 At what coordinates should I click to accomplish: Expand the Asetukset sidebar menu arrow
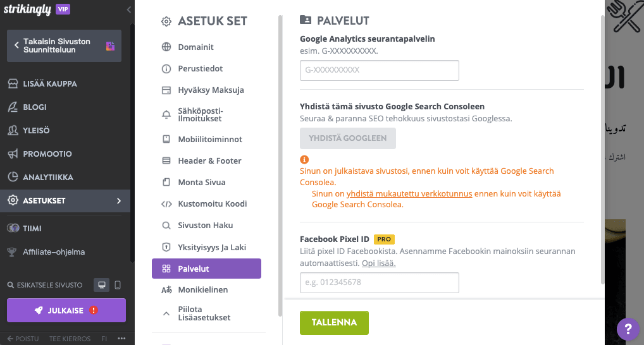pyautogui.click(x=119, y=201)
